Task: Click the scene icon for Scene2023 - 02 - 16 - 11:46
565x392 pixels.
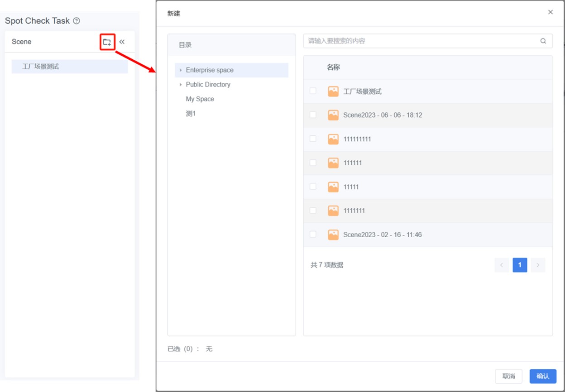Action: tap(333, 234)
